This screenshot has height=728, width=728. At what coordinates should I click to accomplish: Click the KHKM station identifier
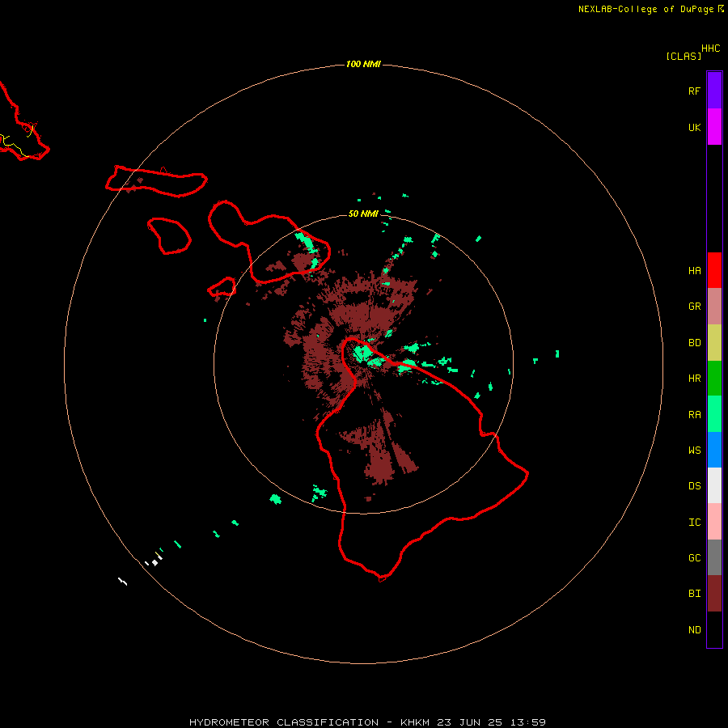(x=415, y=722)
